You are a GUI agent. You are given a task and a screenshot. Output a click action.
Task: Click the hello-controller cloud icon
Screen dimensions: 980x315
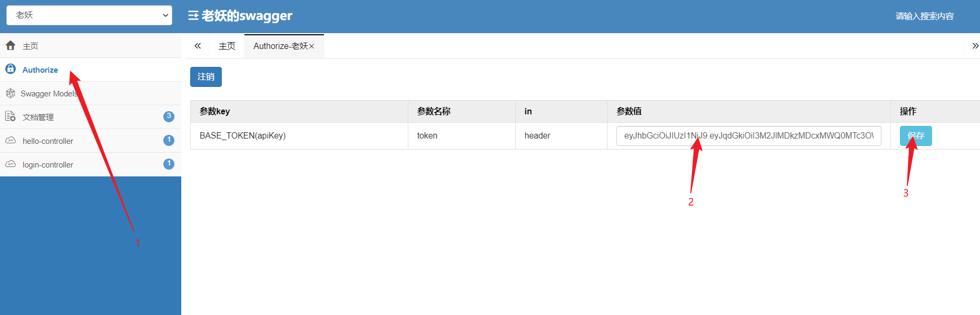[x=11, y=140]
